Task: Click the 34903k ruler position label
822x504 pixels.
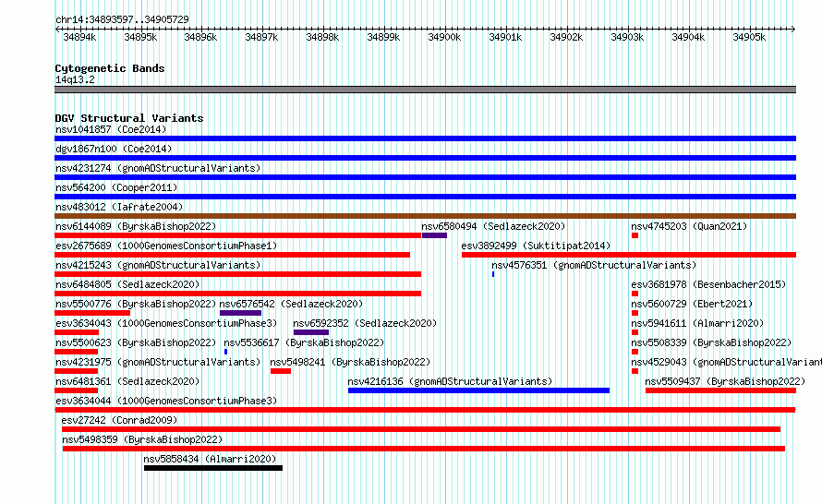Action: [x=627, y=37]
